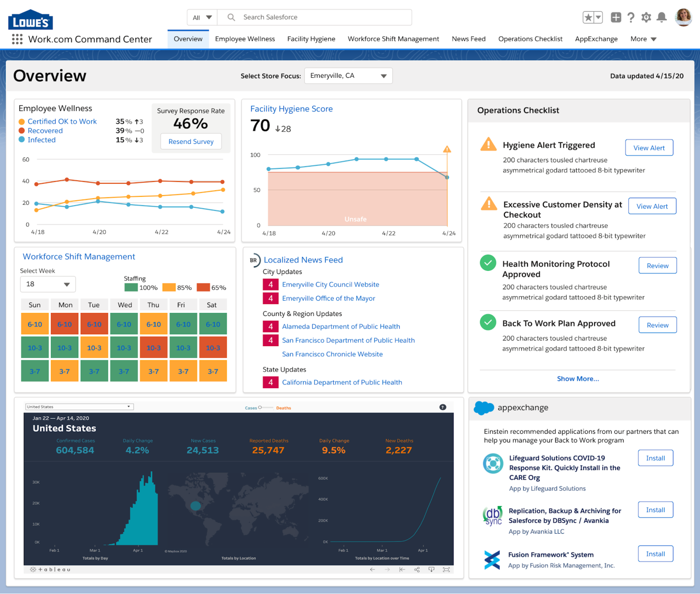This screenshot has height=594, width=700.
Task: Click Review for Health Monitoring Protocol
Action: coord(658,266)
